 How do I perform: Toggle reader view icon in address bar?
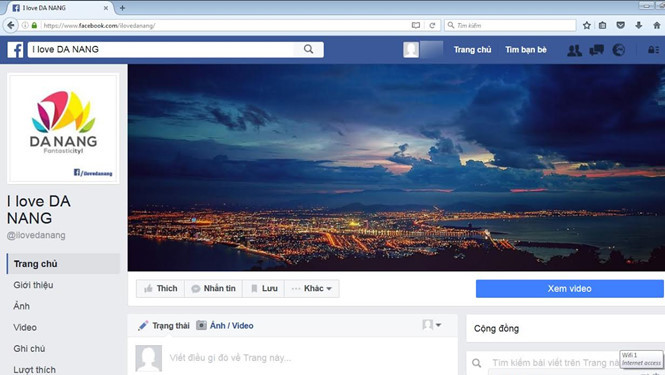point(416,25)
